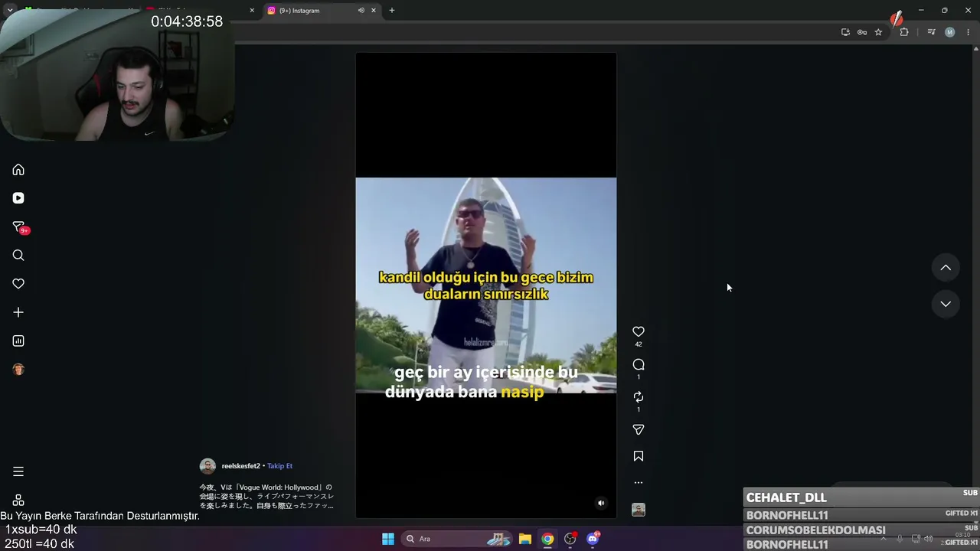Open reelskesfet2 profile link
This screenshot has height=551, width=980.
240,466
